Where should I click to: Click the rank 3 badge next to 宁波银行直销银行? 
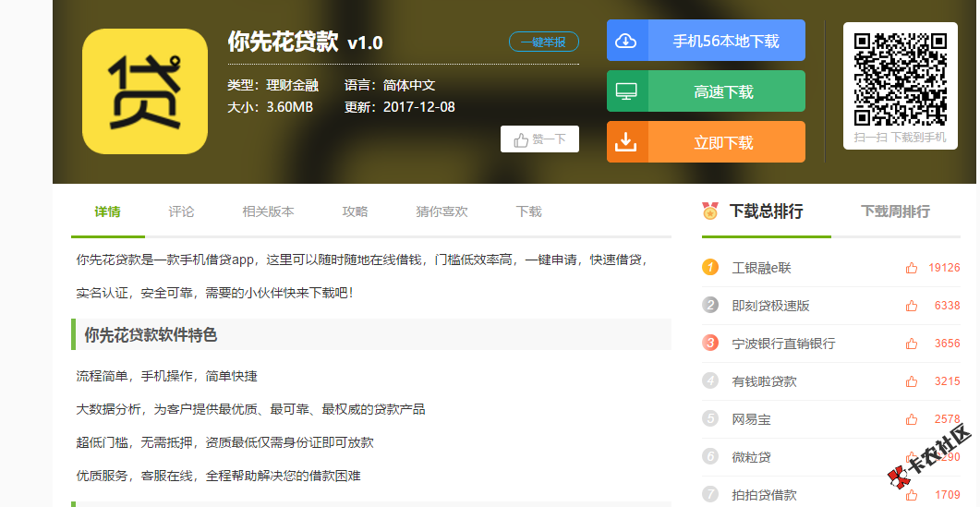coord(710,344)
